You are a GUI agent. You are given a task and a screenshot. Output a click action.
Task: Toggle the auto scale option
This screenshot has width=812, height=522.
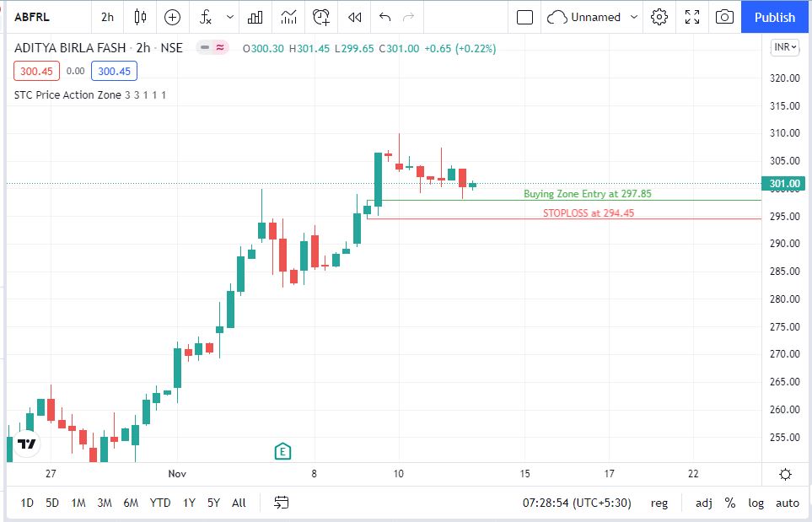(x=787, y=503)
